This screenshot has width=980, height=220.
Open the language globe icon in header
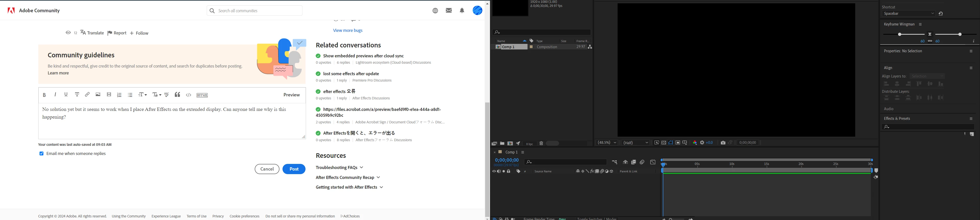pyautogui.click(x=435, y=11)
